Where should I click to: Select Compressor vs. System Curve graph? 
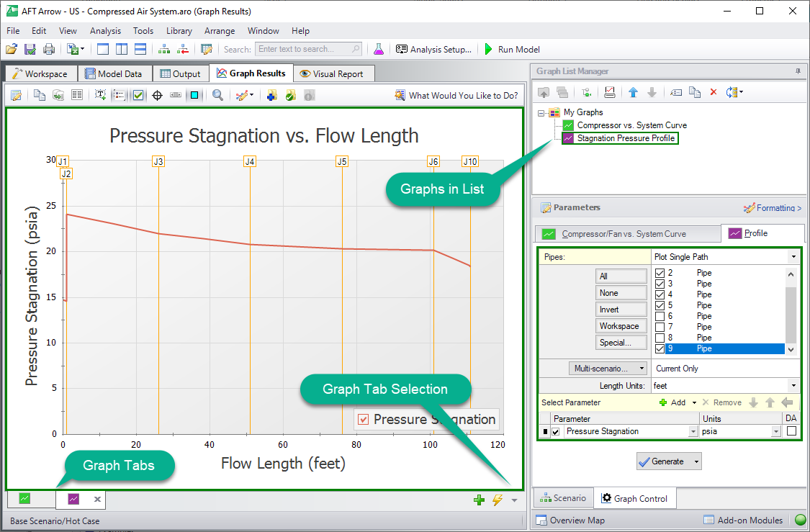coord(631,125)
